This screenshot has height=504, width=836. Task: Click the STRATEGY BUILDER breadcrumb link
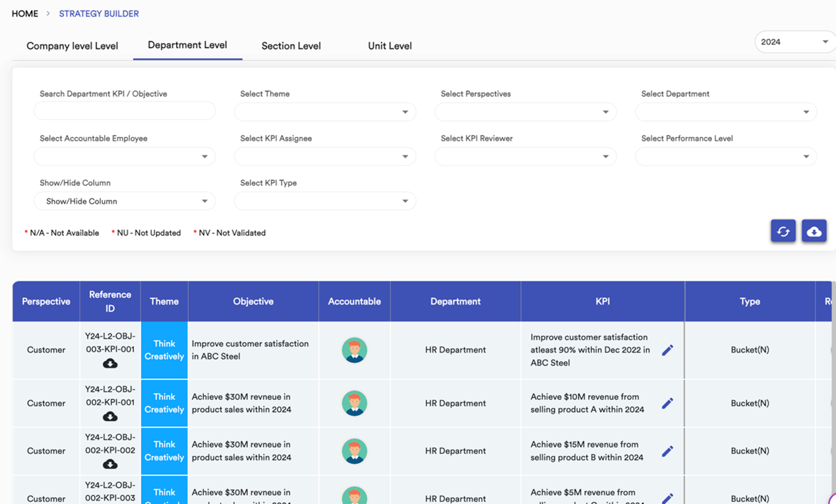click(x=98, y=13)
